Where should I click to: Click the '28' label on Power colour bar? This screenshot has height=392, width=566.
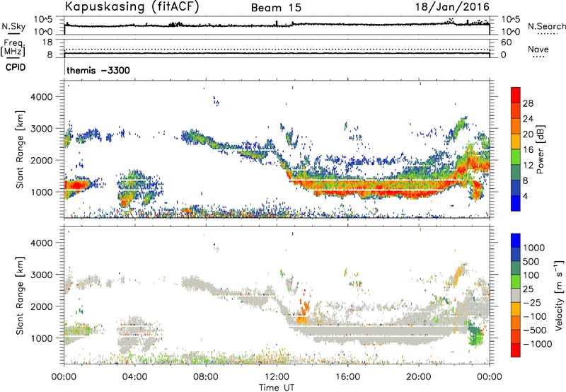pos(528,103)
